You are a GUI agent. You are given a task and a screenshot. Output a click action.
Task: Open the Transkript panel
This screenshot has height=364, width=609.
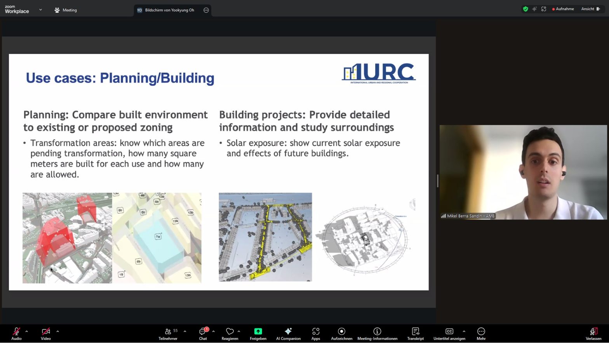click(x=415, y=333)
